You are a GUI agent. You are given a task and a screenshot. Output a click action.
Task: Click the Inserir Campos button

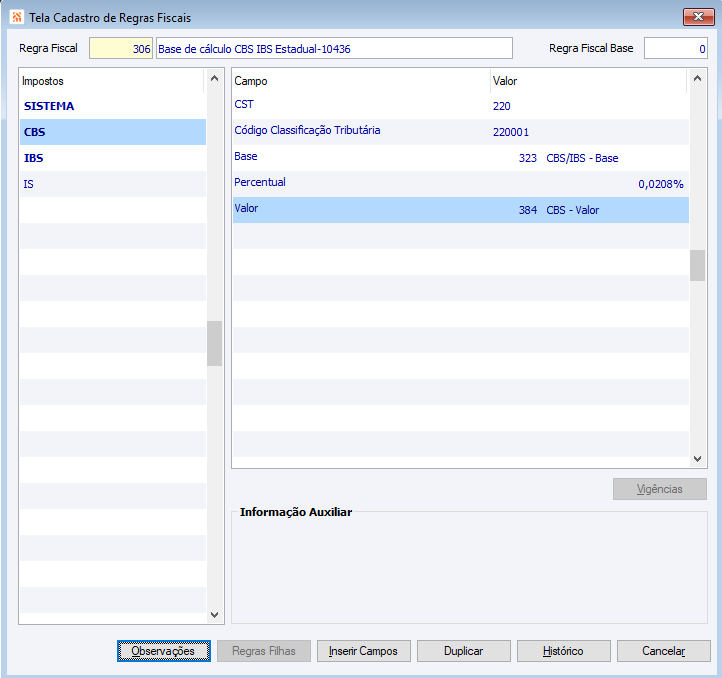point(363,651)
